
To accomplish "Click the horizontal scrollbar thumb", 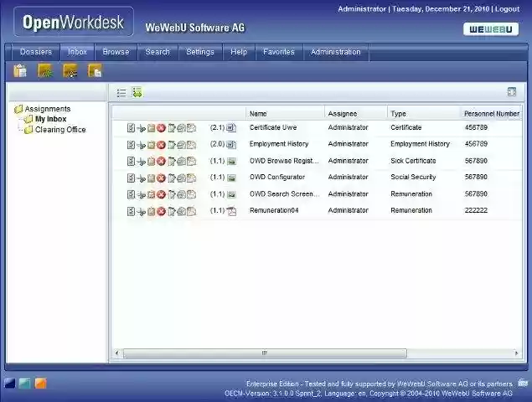I will [x=265, y=353].
